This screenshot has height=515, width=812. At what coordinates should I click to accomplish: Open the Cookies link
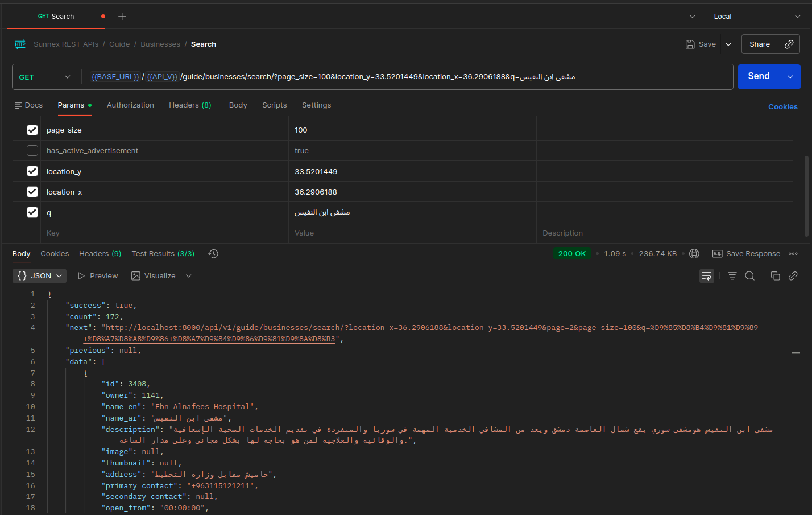pyautogui.click(x=782, y=107)
